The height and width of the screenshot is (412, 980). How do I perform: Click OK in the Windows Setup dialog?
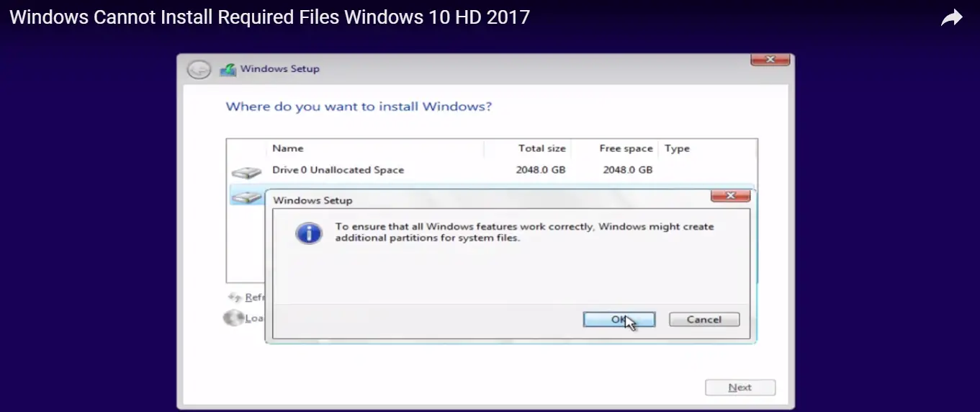(x=619, y=319)
